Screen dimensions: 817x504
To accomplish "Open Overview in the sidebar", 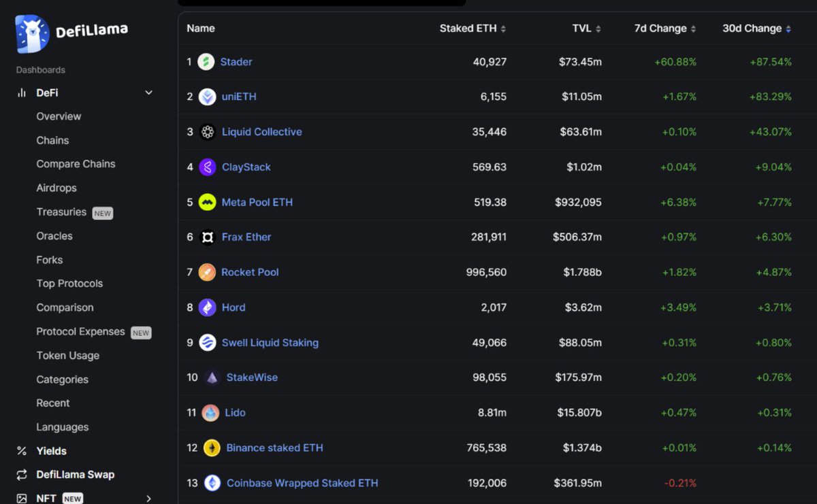I will click(x=59, y=116).
